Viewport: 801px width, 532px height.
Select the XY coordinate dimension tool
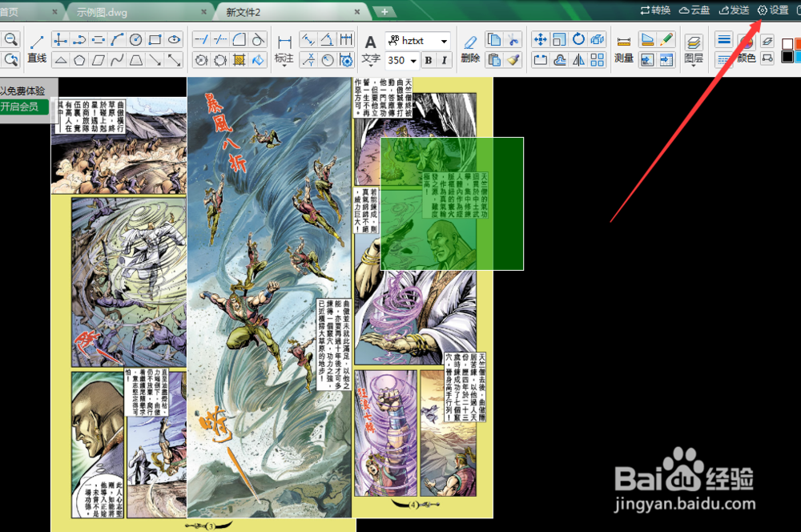click(308, 60)
